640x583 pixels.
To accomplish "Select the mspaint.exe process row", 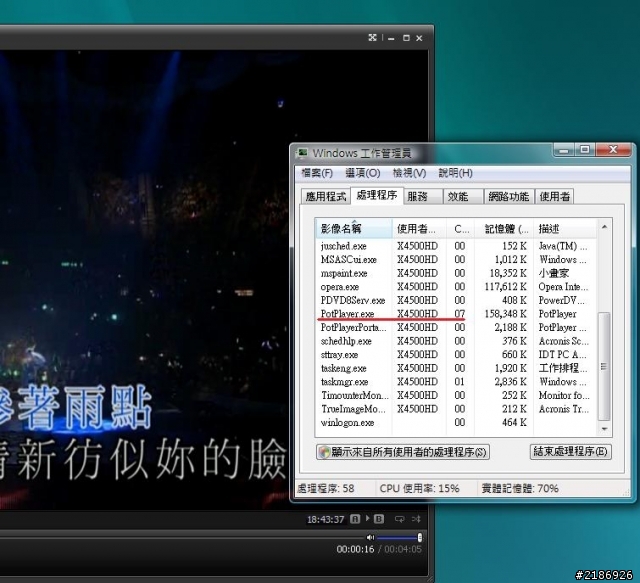I will tap(456, 273).
